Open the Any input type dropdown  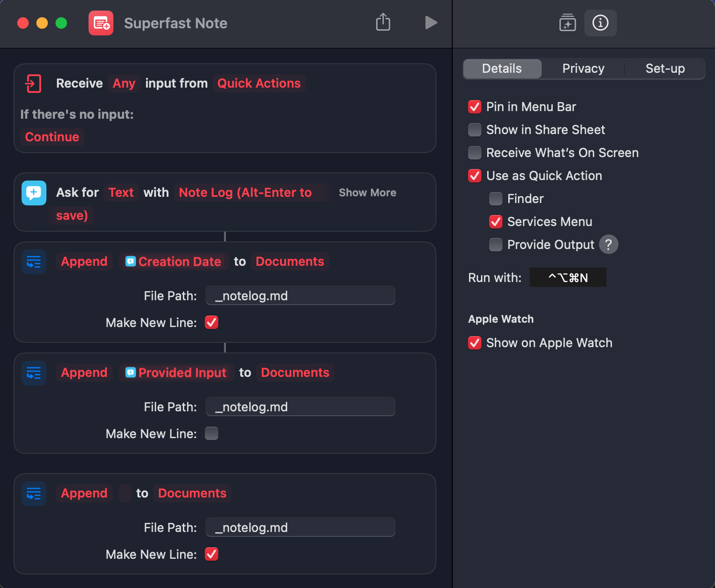(124, 83)
